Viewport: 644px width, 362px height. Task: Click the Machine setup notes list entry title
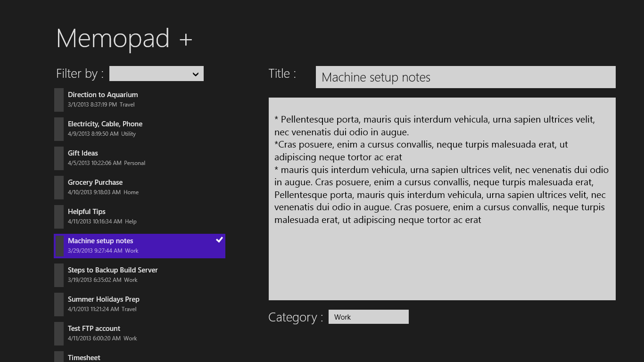pos(100,241)
